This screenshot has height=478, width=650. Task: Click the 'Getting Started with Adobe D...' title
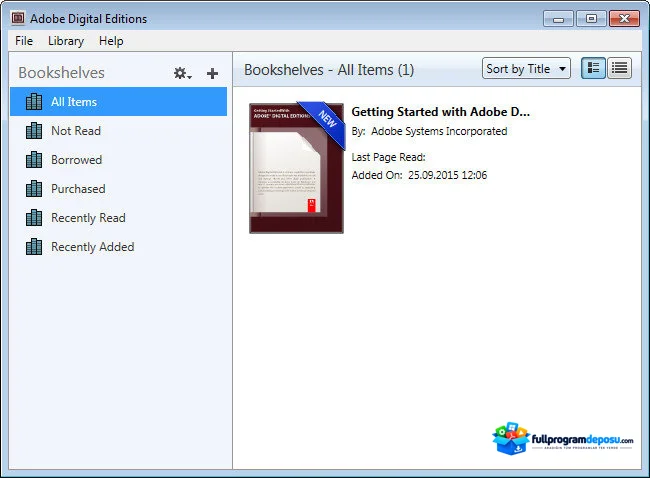click(441, 112)
